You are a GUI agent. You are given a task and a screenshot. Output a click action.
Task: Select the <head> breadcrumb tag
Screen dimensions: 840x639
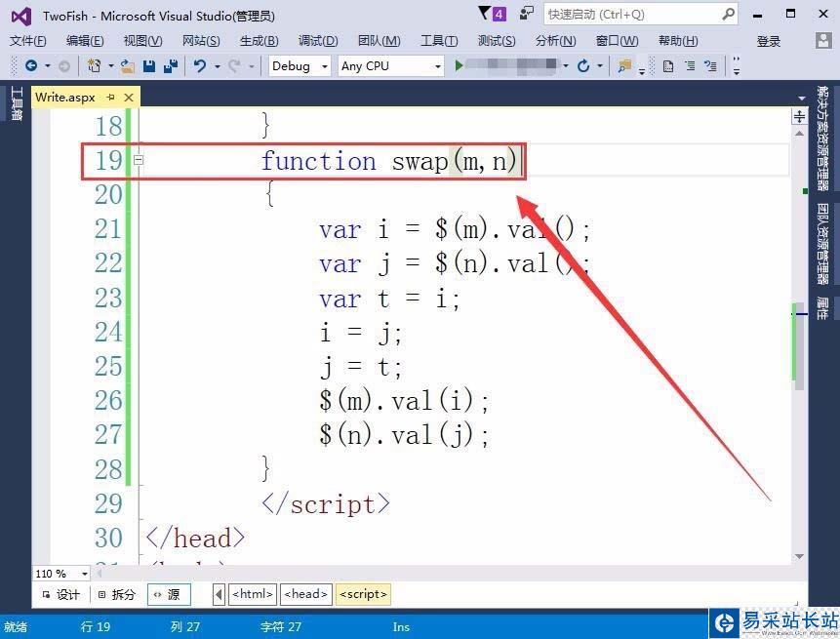tap(306, 594)
